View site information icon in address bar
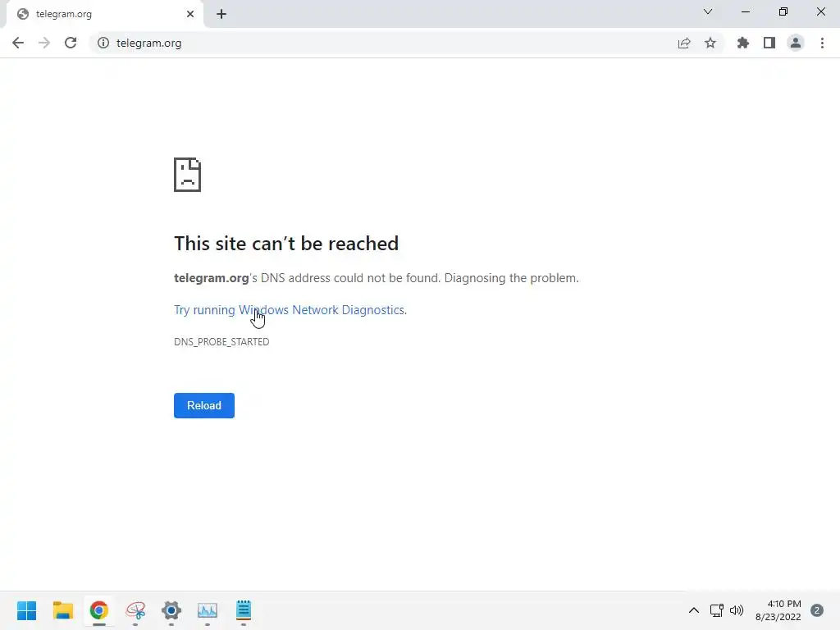The width and height of the screenshot is (840, 630). point(103,43)
